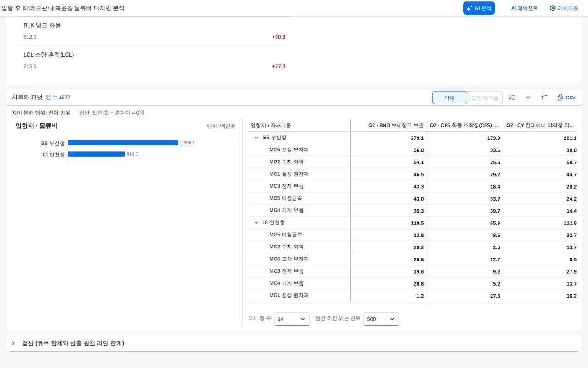Click the collapse-up arrow icon

click(x=544, y=98)
